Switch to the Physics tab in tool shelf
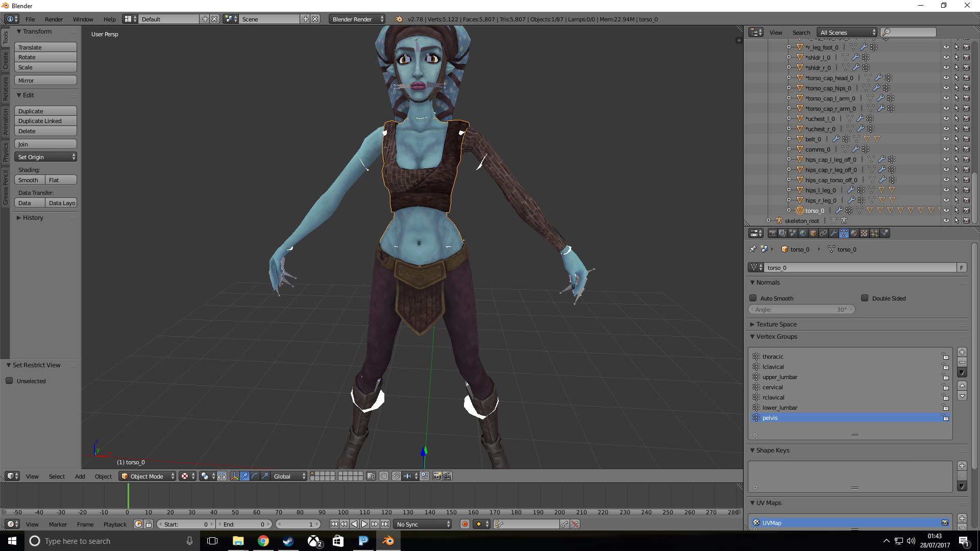Viewport: 980px width, 551px height. [5, 152]
